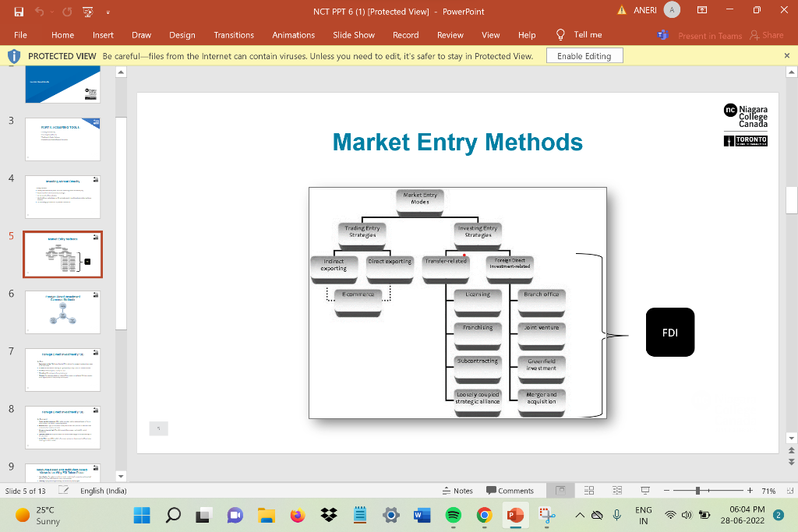This screenshot has height=532, width=798.
Task: Open Customize Quick Access Toolbar dropdown
Action: [x=108, y=12]
